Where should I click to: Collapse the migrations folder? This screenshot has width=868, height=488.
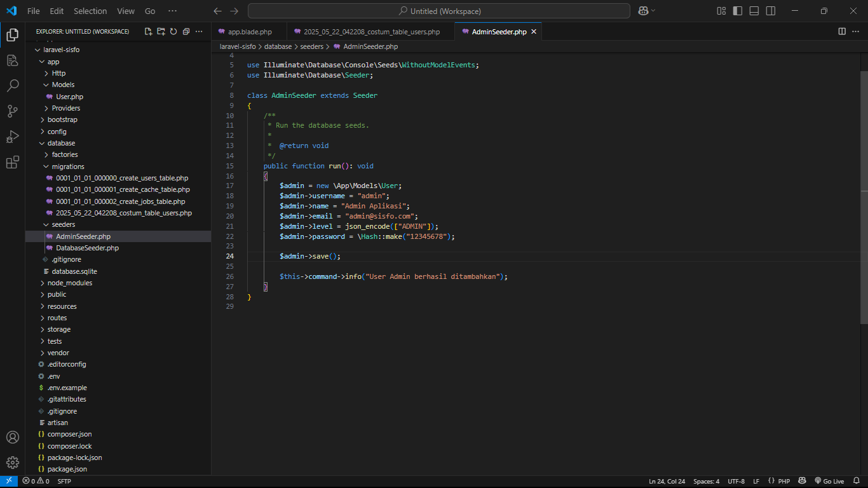coord(67,166)
